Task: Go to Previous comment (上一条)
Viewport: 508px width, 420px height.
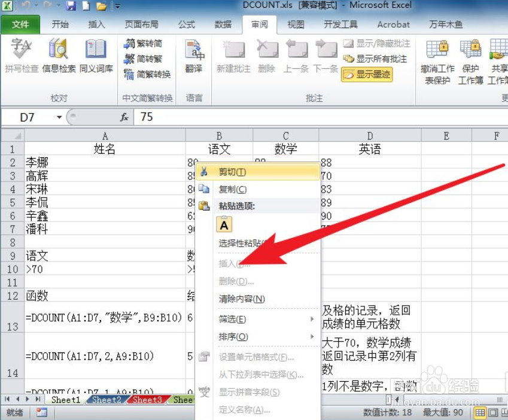Action: point(296,56)
